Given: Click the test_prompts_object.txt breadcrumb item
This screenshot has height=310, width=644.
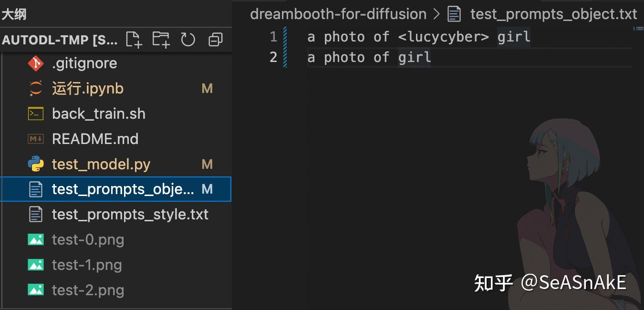Looking at the screenshot, I should click(x=553, y=14).
